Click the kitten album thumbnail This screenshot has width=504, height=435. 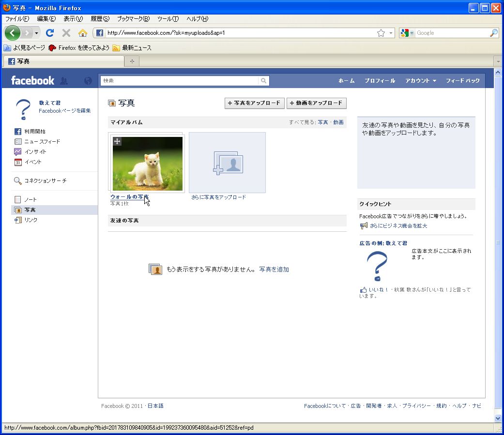[x=148, y=164]
